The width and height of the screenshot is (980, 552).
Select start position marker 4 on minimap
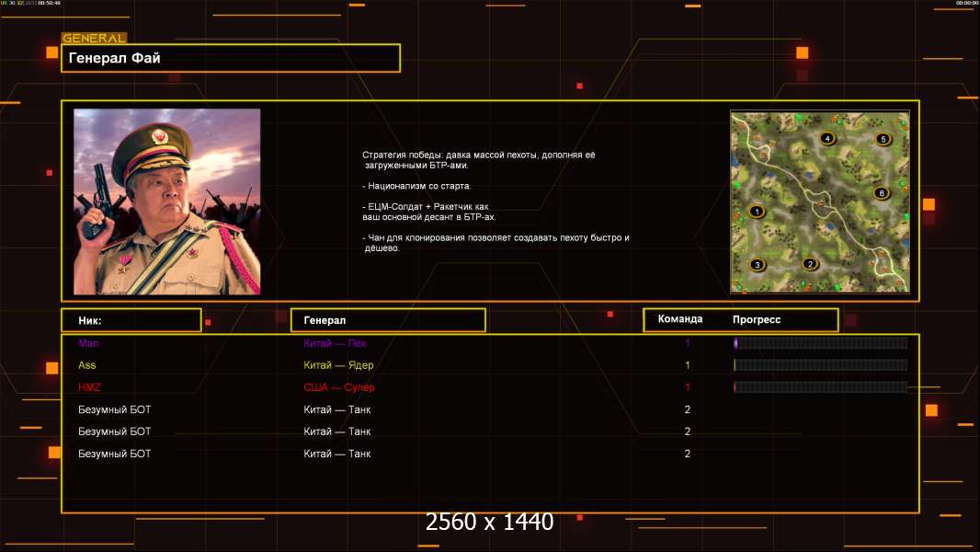point(827,139)
